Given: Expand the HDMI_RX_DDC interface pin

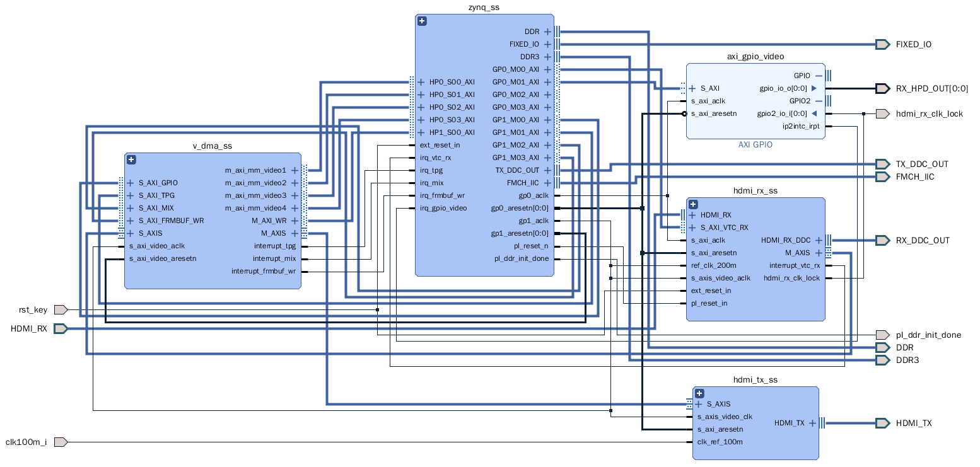Looking at the screenshot, I should click(x=819, y=240).
